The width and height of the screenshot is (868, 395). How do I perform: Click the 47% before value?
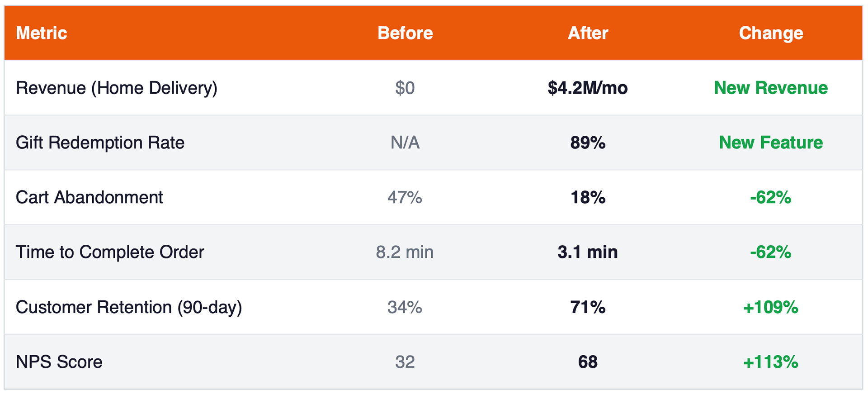[405, 197]
